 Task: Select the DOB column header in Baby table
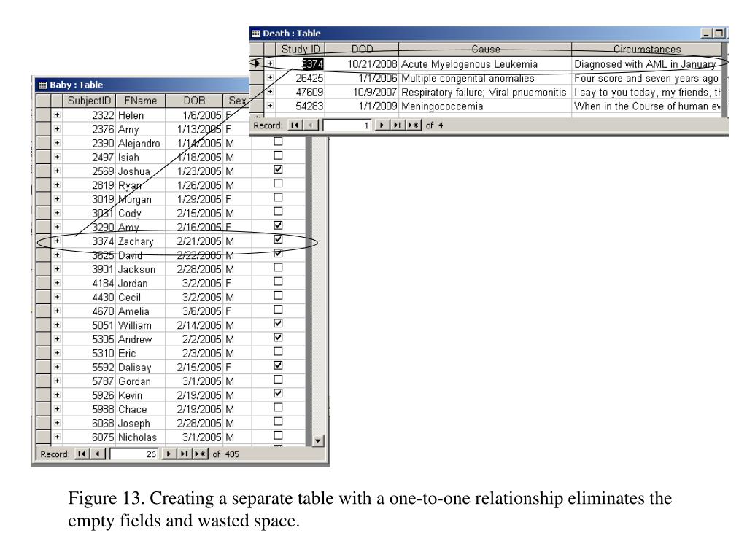coord(194,101)
